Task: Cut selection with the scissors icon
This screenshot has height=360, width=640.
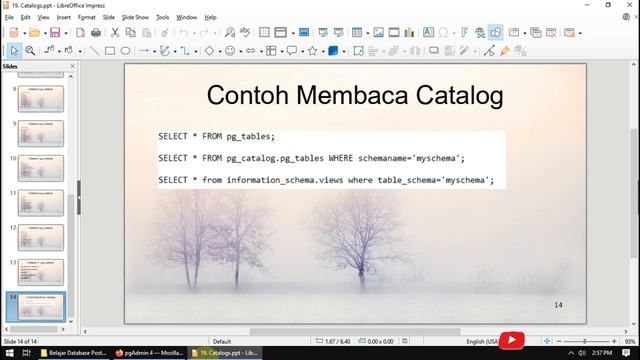Action: tap(115, 33)
